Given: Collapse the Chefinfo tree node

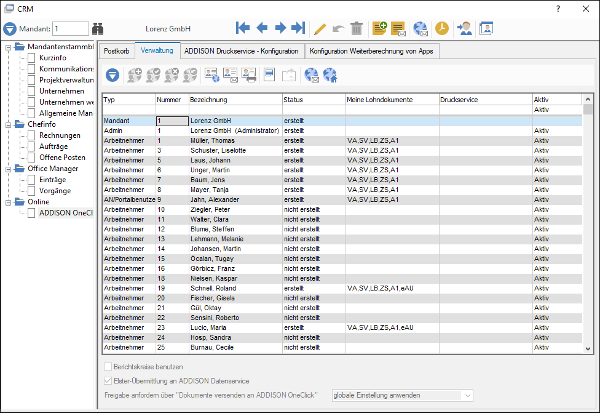Looking at the screenshot, I should tap(8, 125).
